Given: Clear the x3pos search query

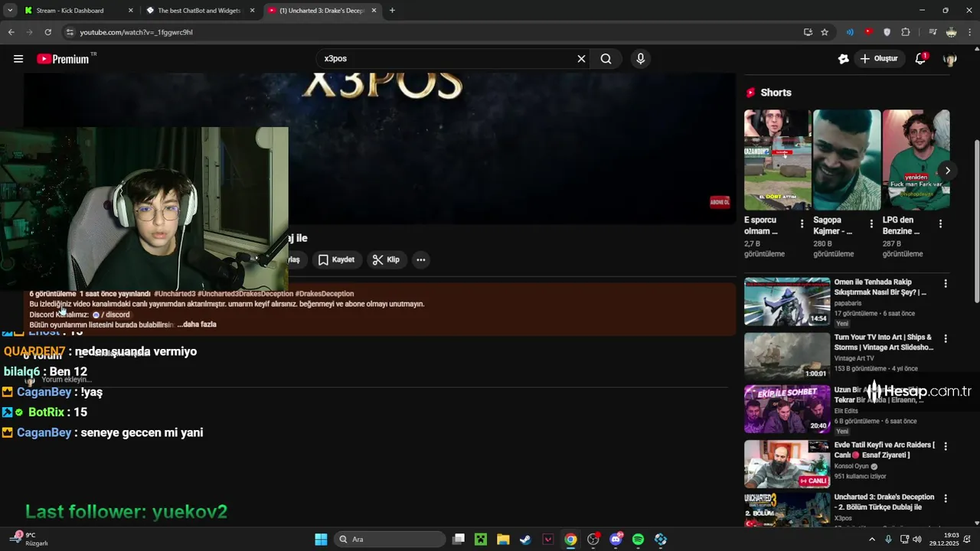Looking at the screenshot, I should [x=581, y=59].
